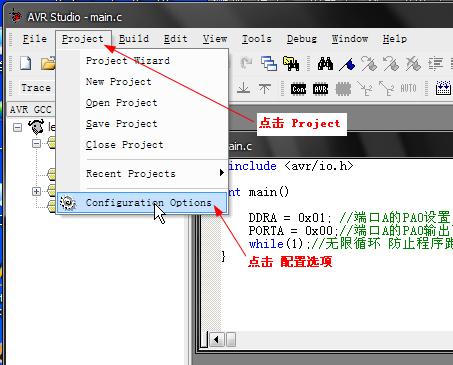453x365 pixels.
Task: Click the AVR Studio bug title icon
Action: pyautogui.click(x=15, y=16)
